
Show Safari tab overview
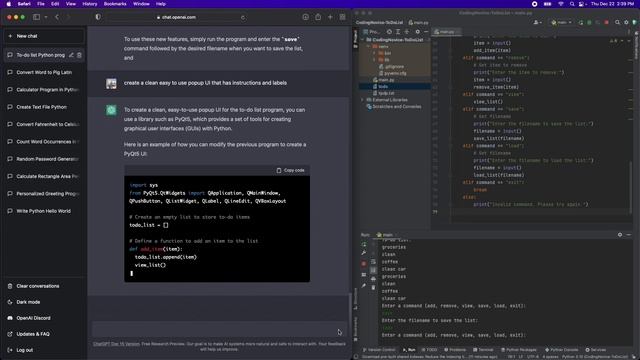coord(342,17)
